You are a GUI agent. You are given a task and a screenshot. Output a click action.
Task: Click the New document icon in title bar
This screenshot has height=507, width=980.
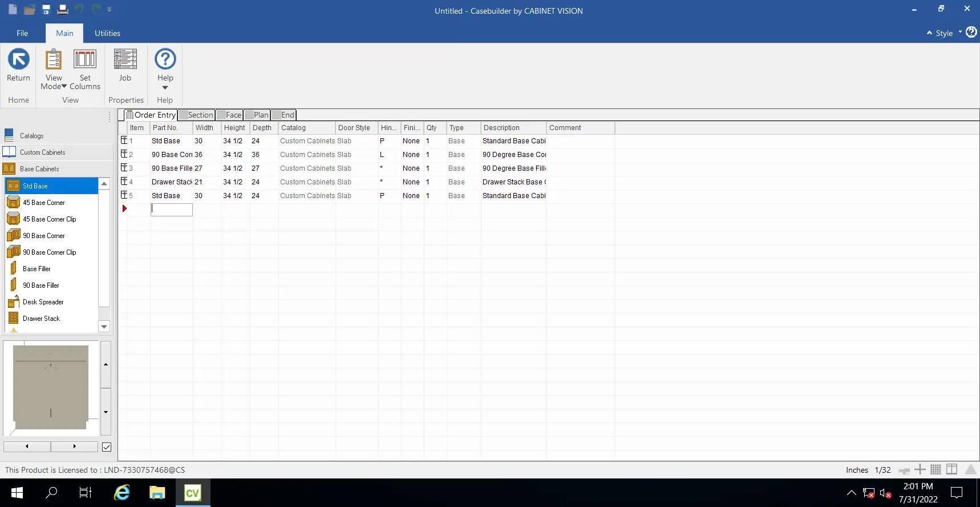point(13,10)
